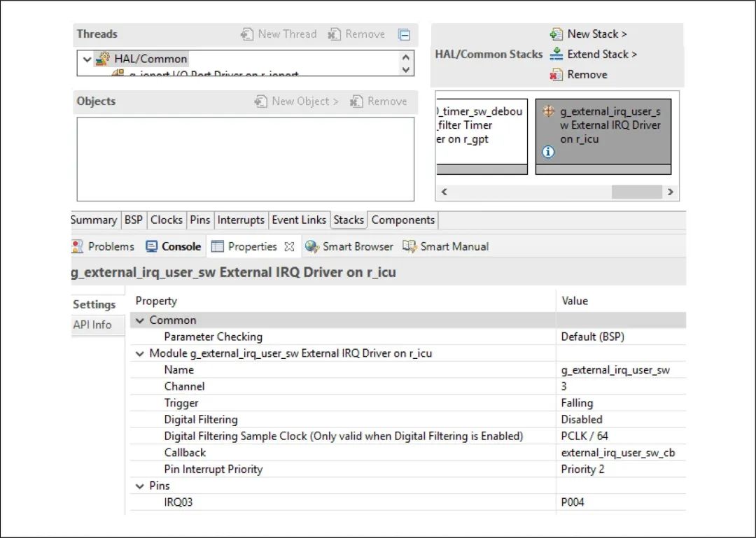Switch to the Clocks tab
756x538 pixels.
click(x=166, y=220)
